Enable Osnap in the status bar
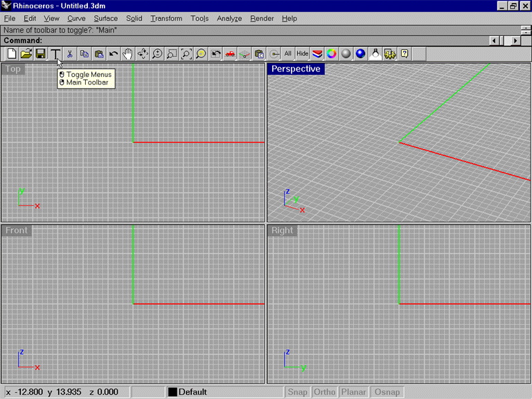The image size is (532, 399). click(387, 392)
